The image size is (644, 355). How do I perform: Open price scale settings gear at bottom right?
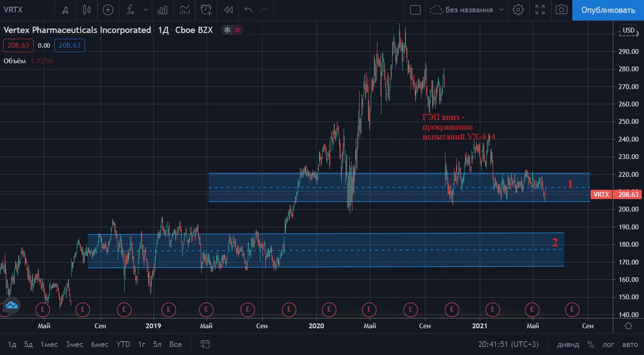pyautogui.click(x=628, y=326)
